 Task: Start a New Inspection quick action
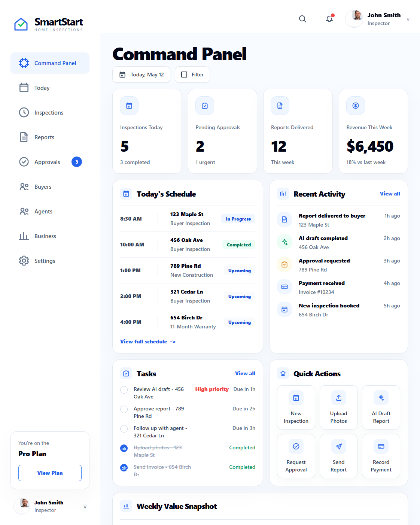[x=296, y=407]
